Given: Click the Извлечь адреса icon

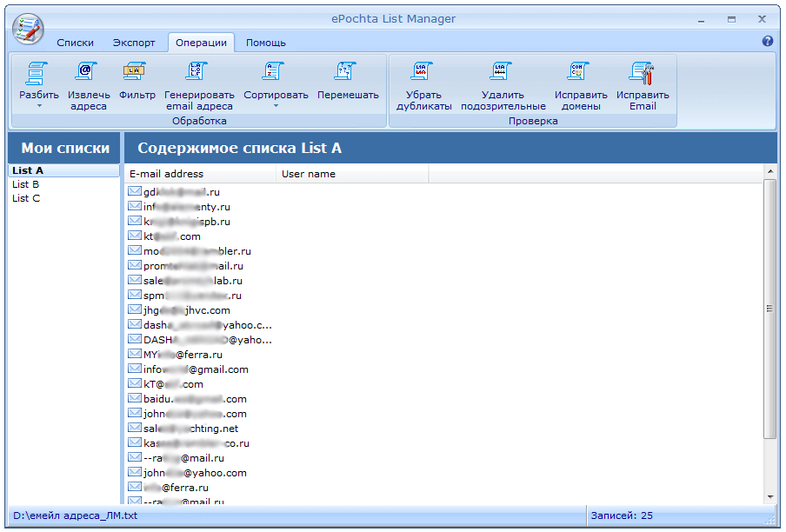Looking at the screenshot, I should tap(87, 71).
